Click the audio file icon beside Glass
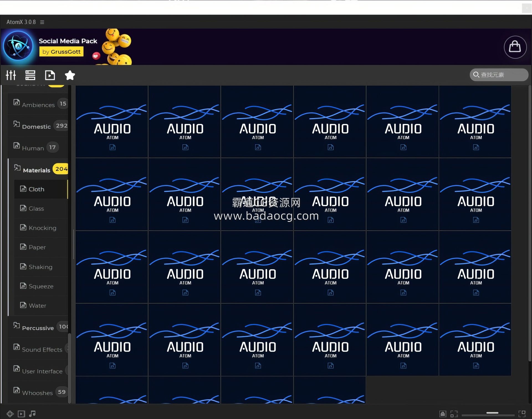 (23, 208)
